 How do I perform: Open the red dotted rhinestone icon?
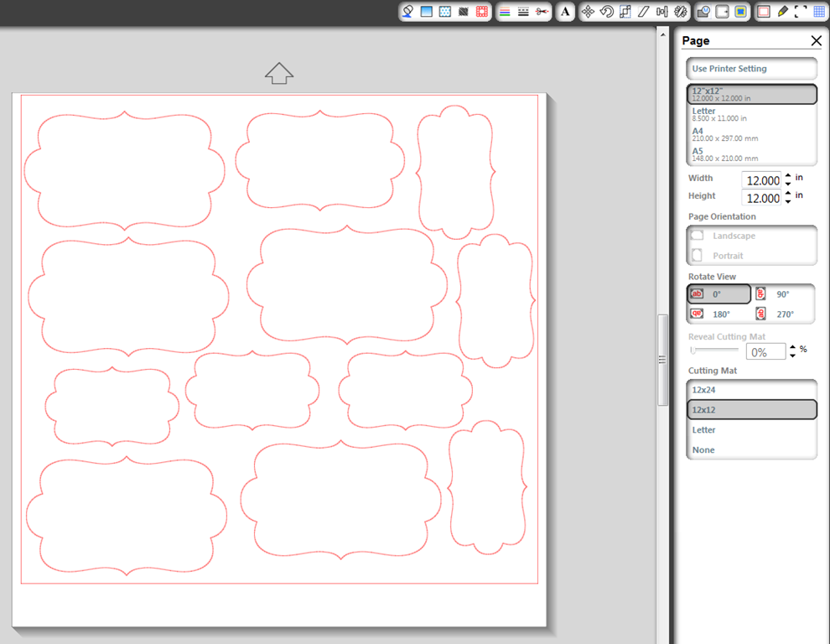(x=482, y=12)
